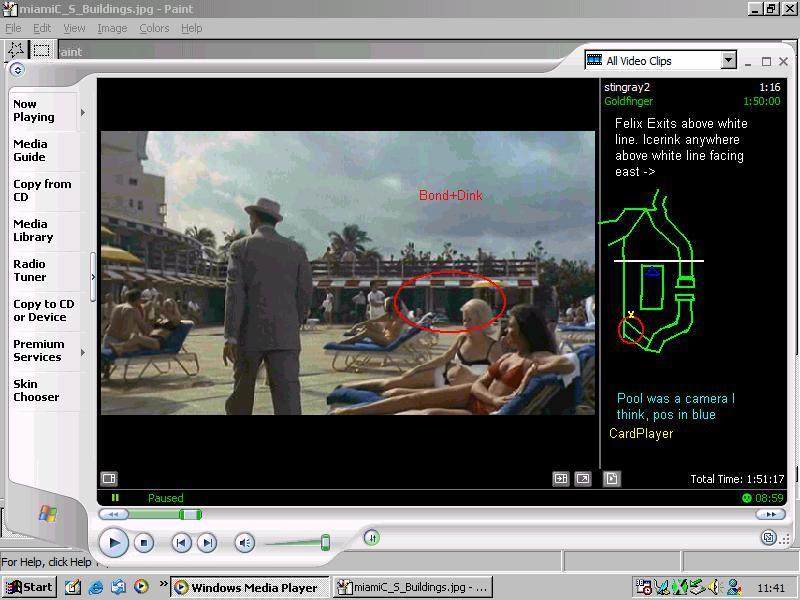Click Total Time 1:51:17 label
Image resolution: width=800 pixels, height=600 pixels.
(737, 479)
